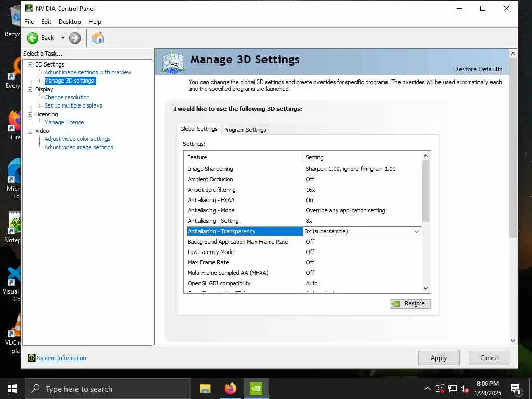Open the File menu
The height and width of the screenshot is (399, 532).
(x=29, y=22)
